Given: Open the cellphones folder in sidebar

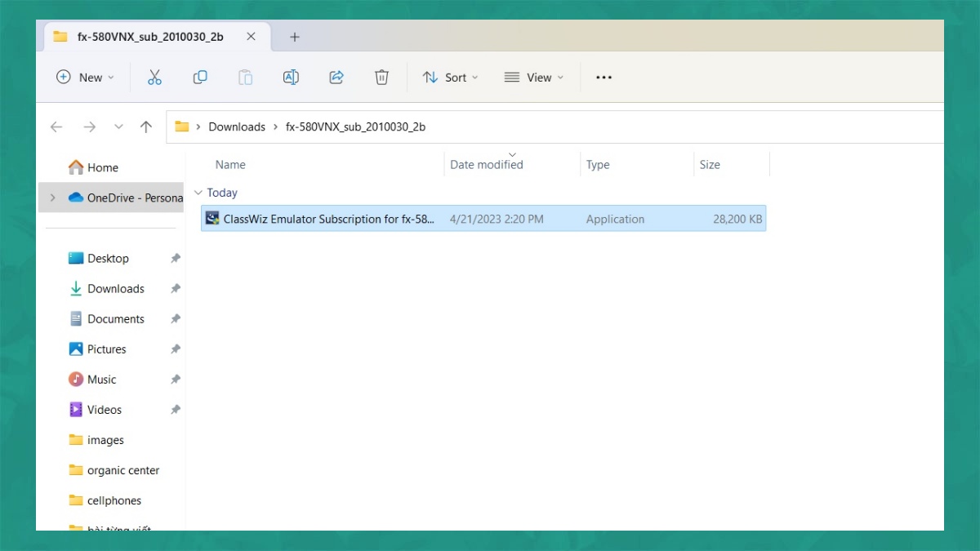Looking at the screenshot, I should [x=114, y=500].
